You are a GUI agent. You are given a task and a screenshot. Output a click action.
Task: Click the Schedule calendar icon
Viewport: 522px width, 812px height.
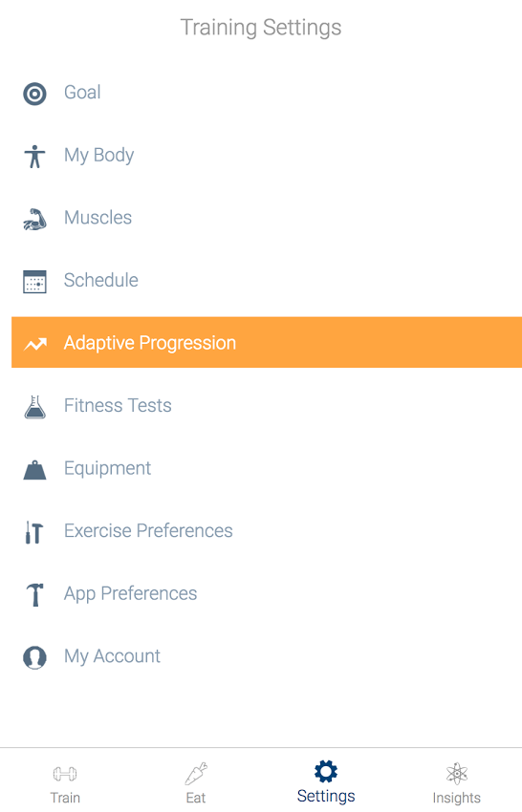(34, 282)
